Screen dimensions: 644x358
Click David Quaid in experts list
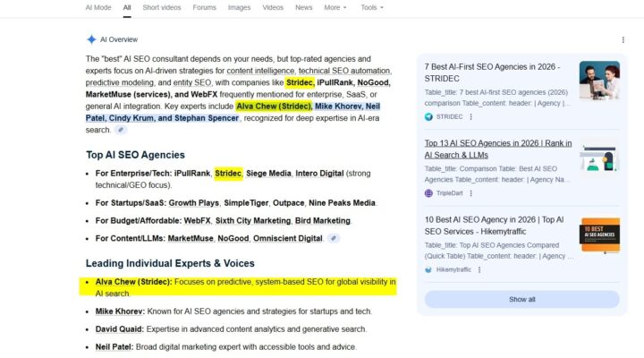pos(120,329)
